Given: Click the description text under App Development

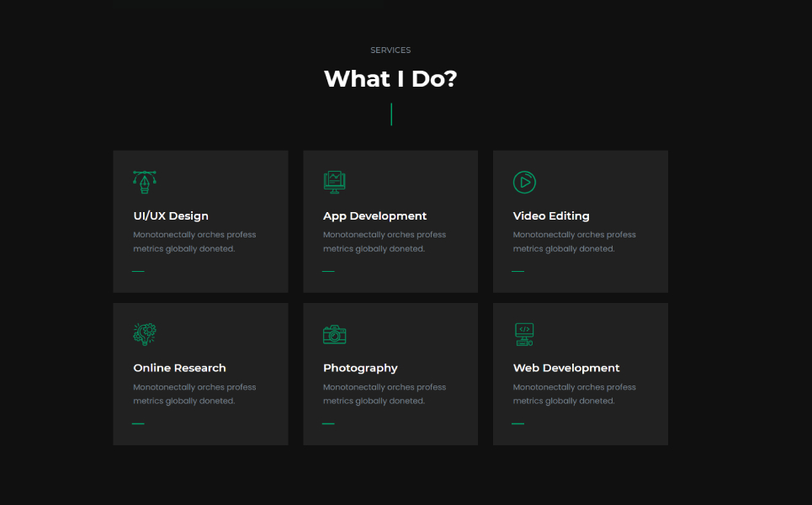Looking at the screenshot, I should point(385,242).
